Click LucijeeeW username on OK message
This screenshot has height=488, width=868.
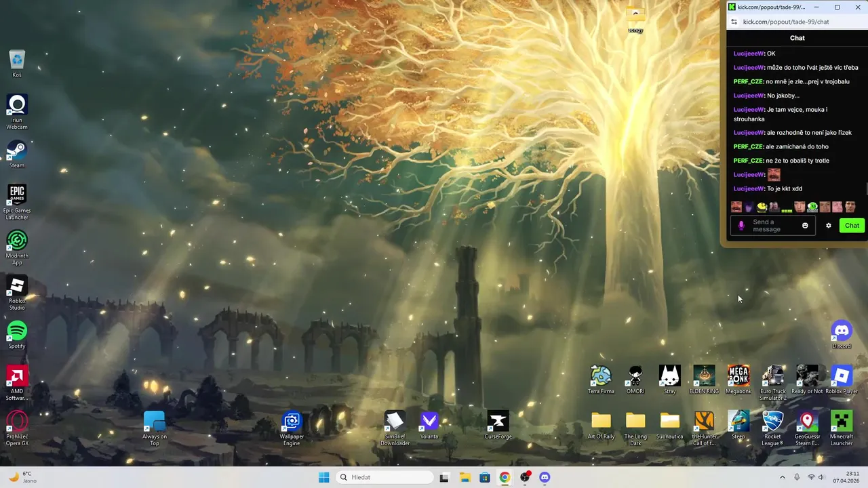coord(749,54)
